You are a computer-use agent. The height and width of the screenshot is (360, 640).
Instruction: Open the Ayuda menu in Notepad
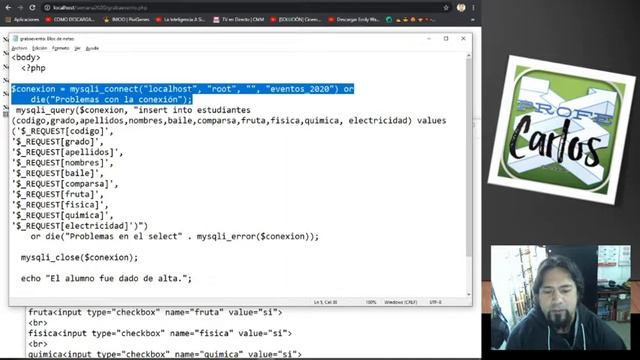click(92, 48)
